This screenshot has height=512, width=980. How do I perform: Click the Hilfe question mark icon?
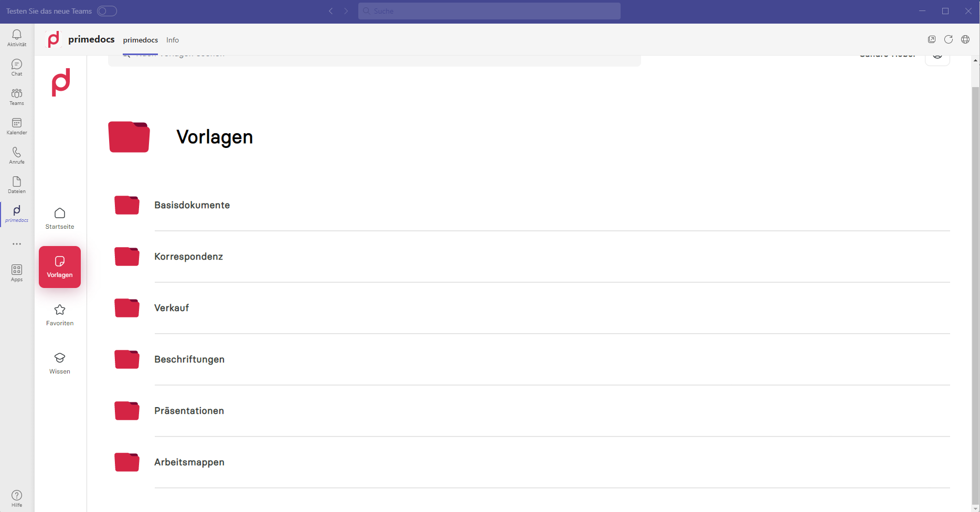17,498
